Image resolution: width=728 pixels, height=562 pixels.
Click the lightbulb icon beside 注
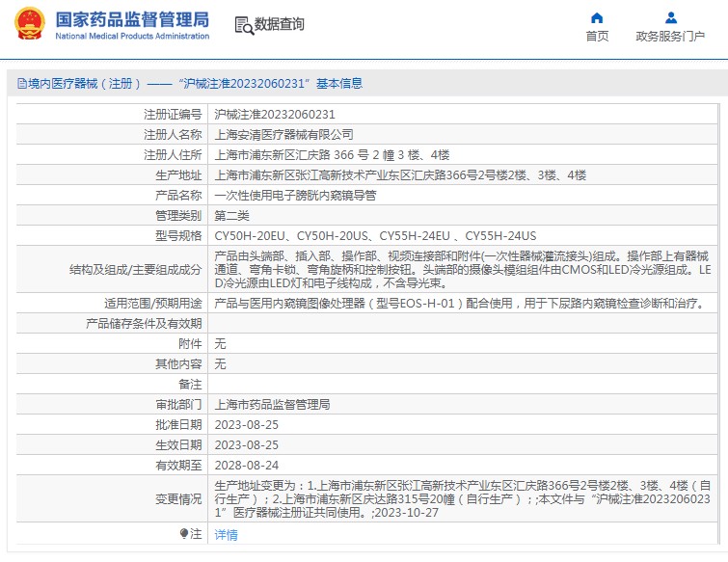coord(183,533)
